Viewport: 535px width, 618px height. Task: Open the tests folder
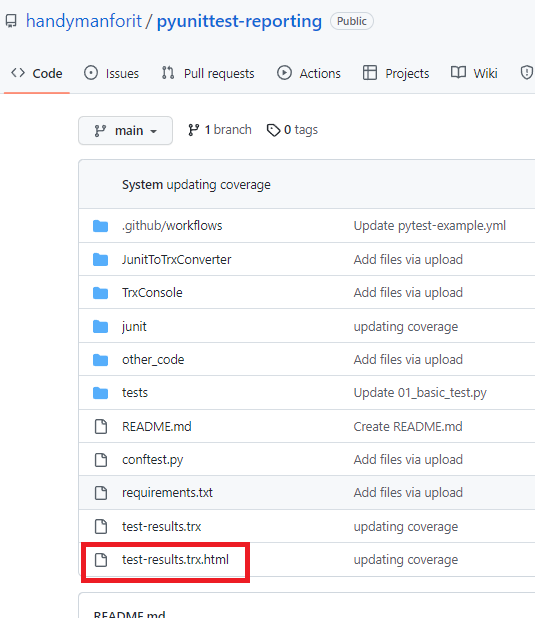(135, 393)
